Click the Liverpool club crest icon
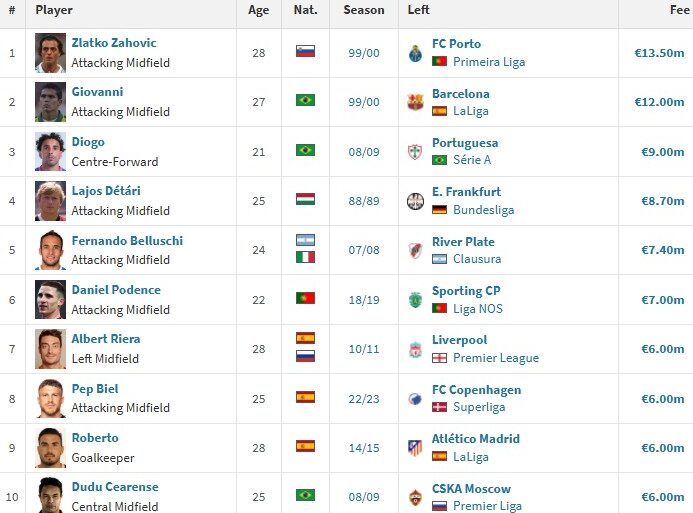 (x=415, y=349)
